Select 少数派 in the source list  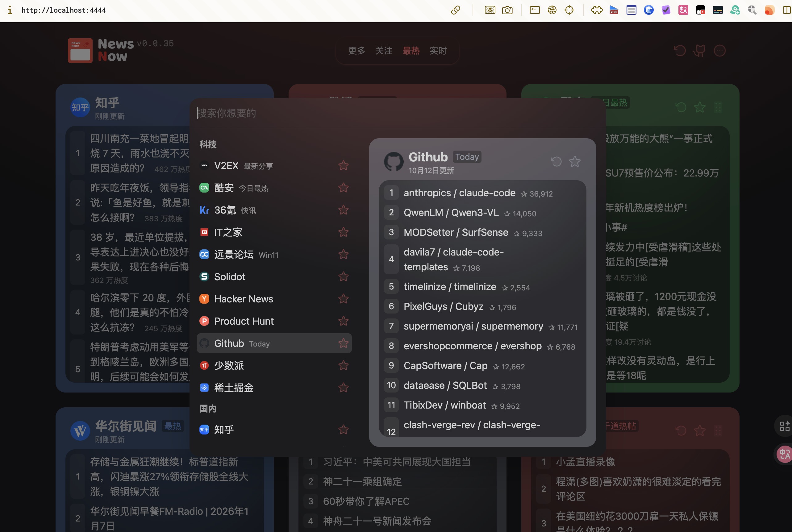click(229, 366)
